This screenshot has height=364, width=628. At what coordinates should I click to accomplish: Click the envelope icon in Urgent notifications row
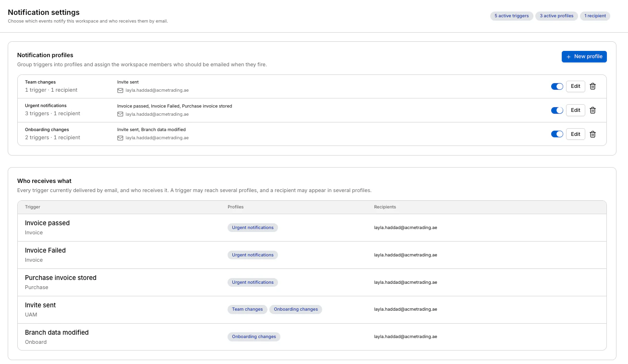point(121,114)
